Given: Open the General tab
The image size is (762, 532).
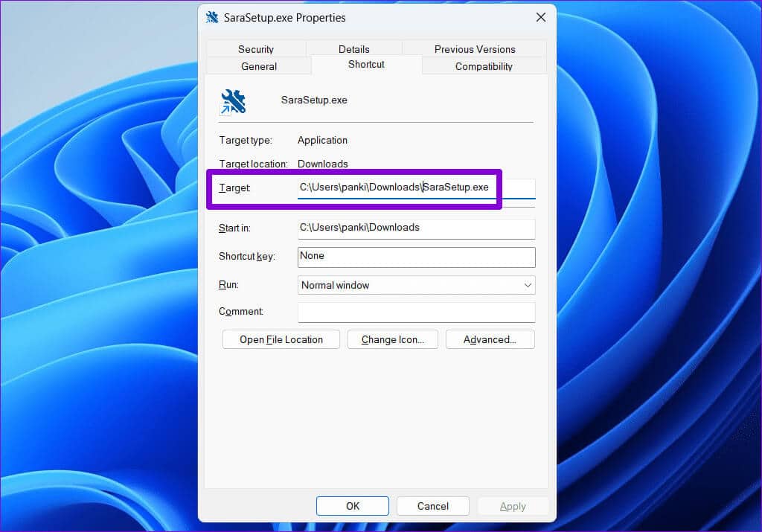Looking at the screenshot, I should 258,66.
